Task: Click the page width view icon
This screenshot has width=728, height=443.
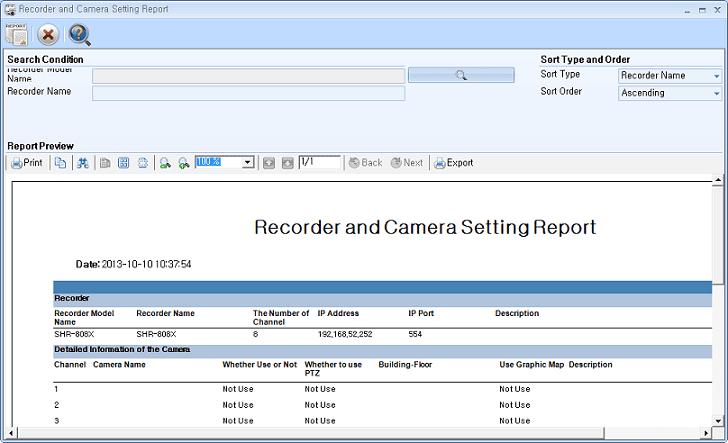Action: [143, 163]
